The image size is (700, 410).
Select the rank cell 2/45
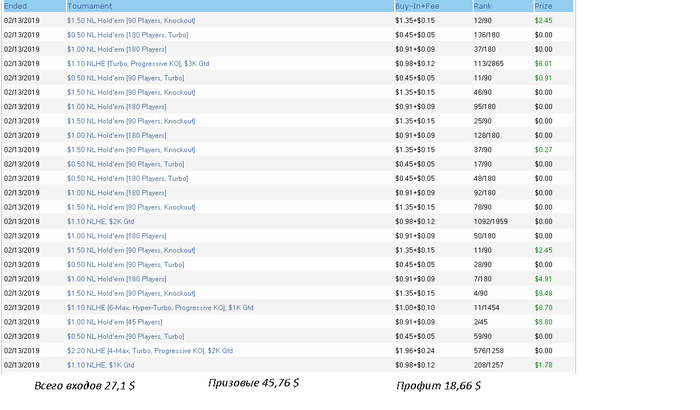tap(481, 322)
